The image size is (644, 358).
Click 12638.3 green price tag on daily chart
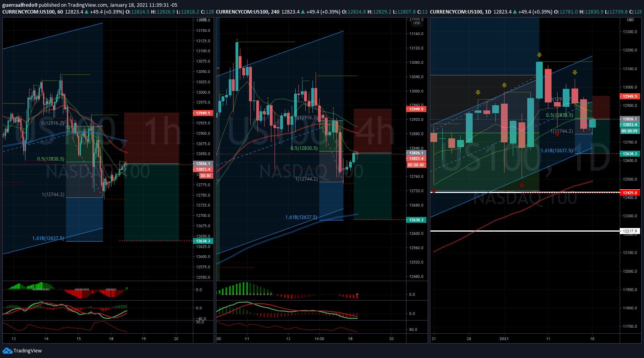630,154
